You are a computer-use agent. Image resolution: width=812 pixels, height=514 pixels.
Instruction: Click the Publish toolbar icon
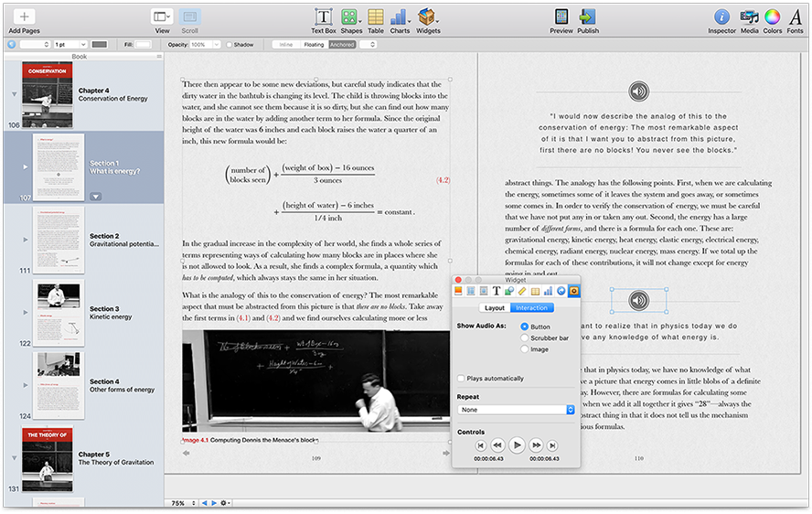tap(588, 16)
